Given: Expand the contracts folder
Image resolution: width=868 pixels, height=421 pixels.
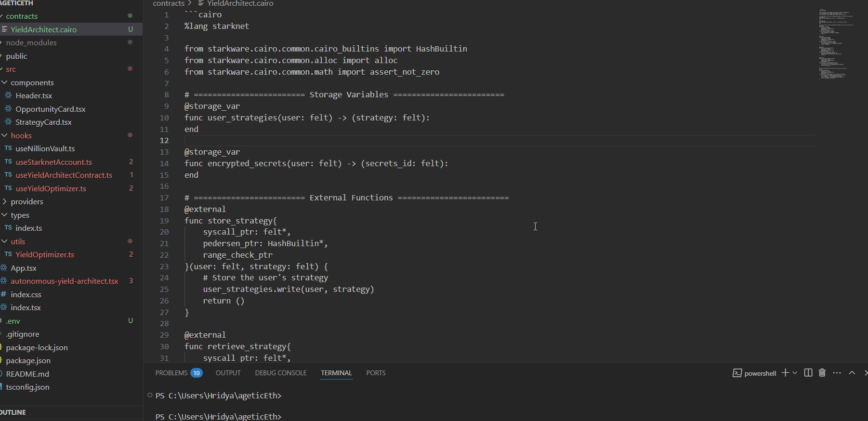Looking at the screenshot, I should (22, 16).
